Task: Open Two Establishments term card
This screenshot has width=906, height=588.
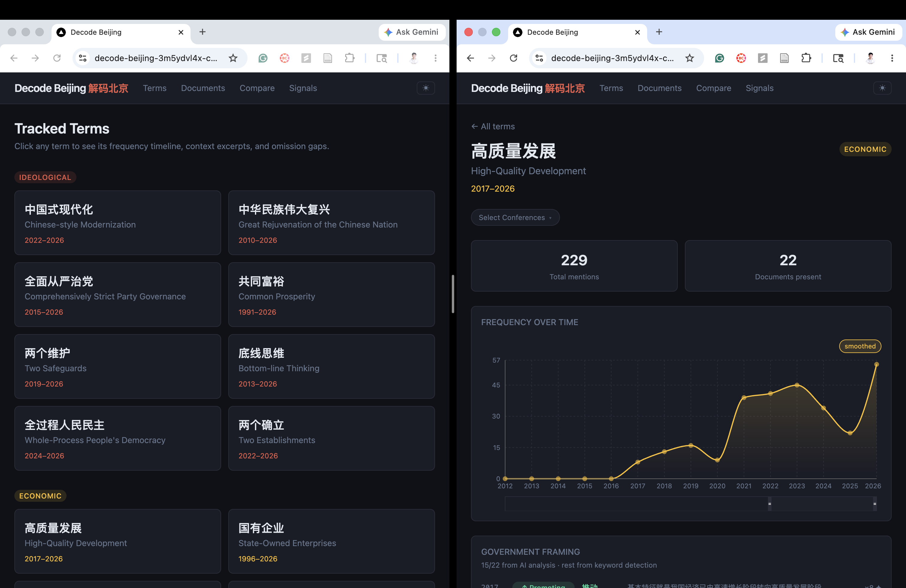Action: [332, 438]
